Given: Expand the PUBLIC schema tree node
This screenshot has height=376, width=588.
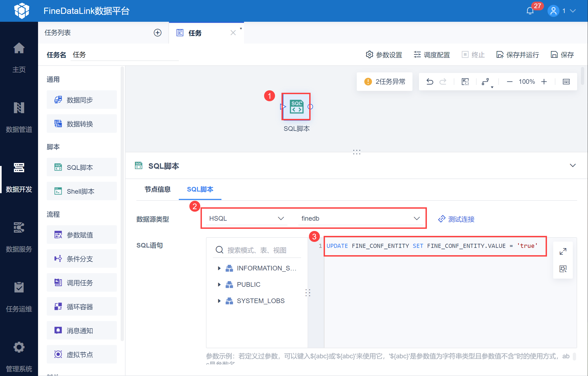Looking at the screenshot, I should [219, 285].
